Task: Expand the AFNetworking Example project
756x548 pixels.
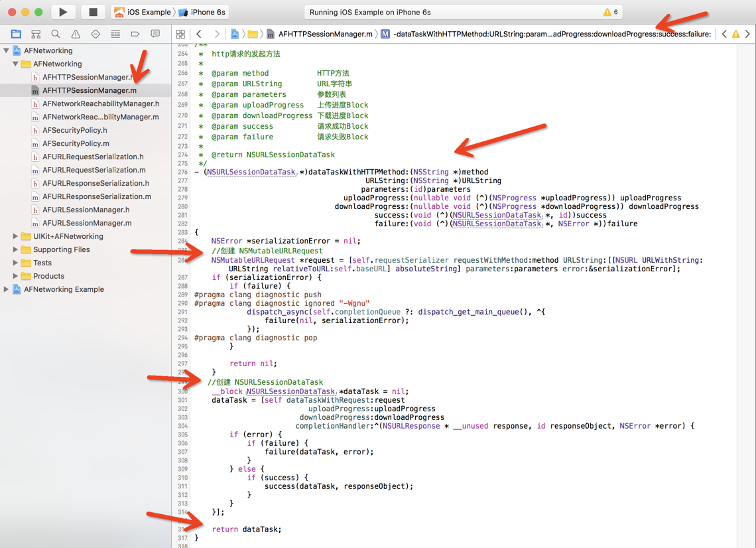Action: click(6, 289)
